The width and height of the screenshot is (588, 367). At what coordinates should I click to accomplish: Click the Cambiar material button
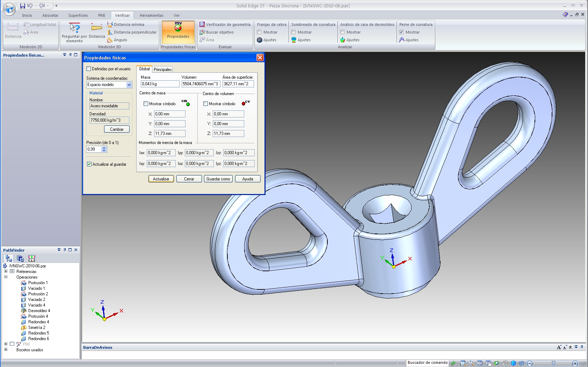coord(117,129)
